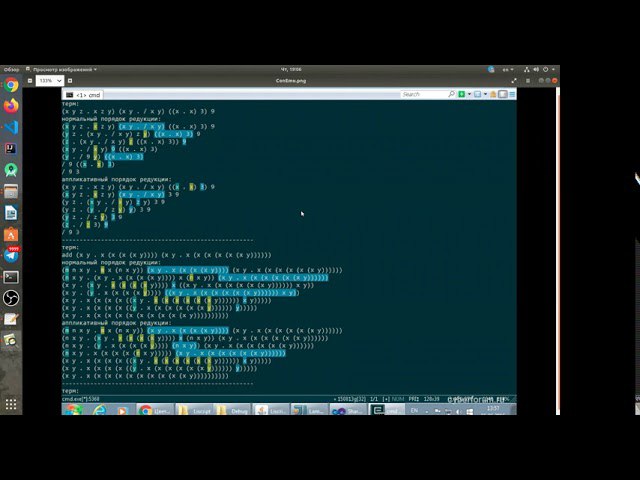Image resolution: width=640 pixels, height=480 pixels.
Task: Open Ubuntu Software store icon
Action: tap(11, 235)
